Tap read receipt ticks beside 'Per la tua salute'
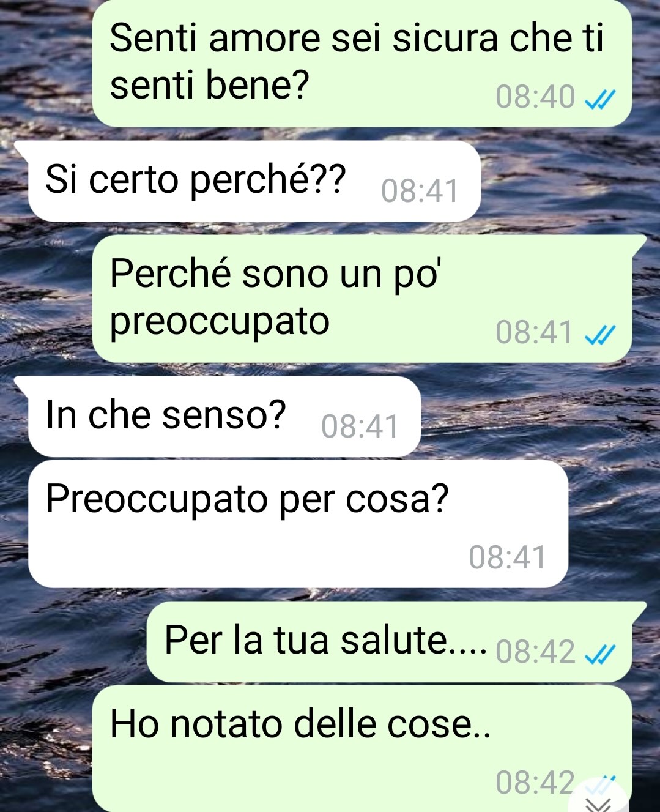This screenshot has width=660, height=812. (599, 654)
